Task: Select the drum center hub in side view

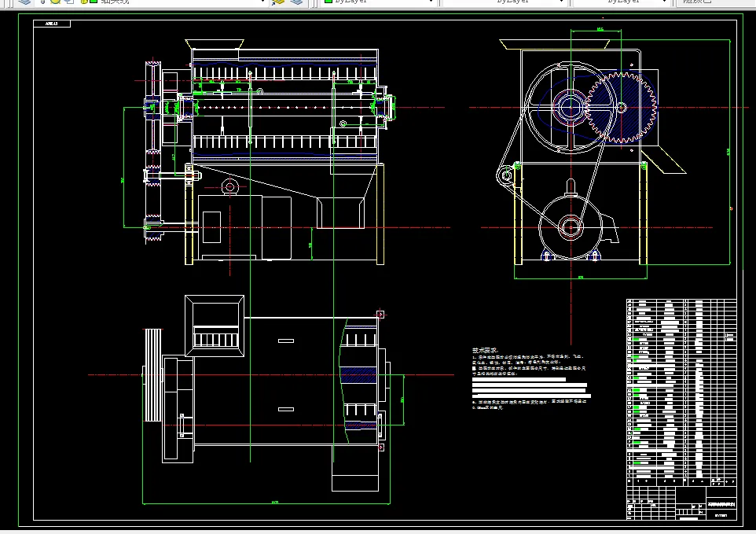Action: tap(571, 107)
